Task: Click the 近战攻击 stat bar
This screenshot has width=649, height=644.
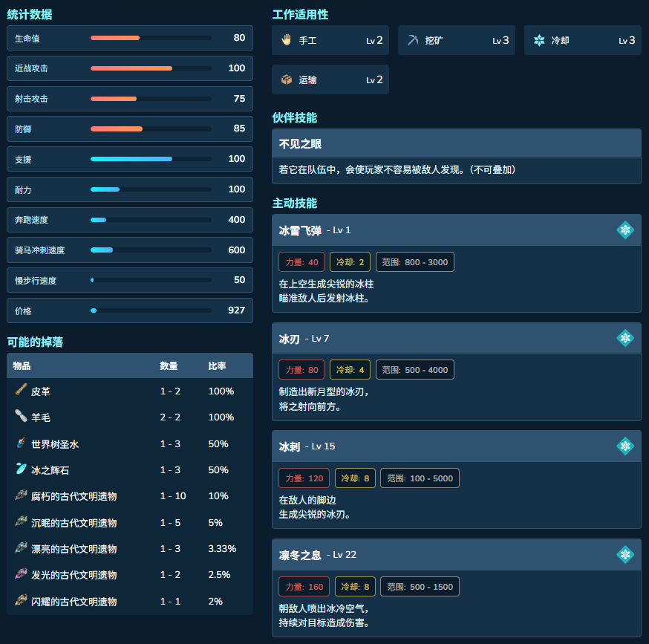Action: point(151,68)
